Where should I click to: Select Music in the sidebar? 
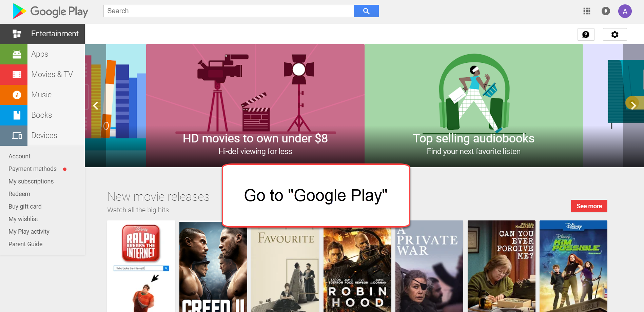[x=41, y=95]
